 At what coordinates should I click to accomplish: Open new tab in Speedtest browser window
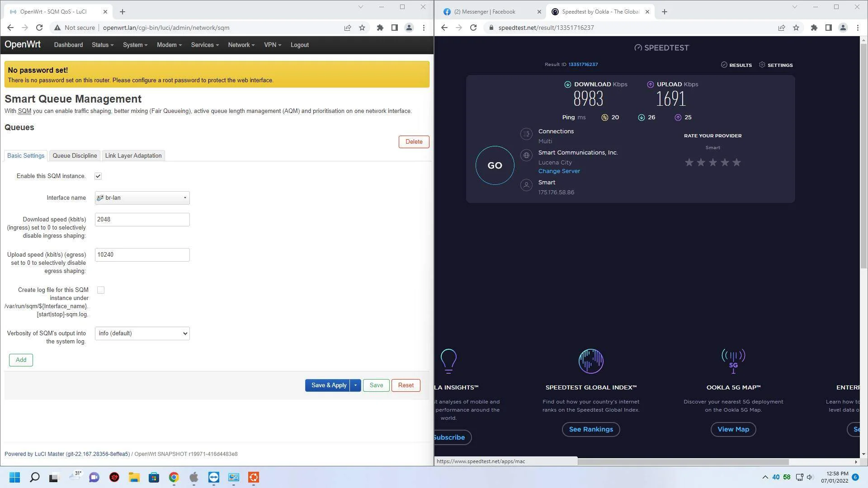tap(665, 12)
